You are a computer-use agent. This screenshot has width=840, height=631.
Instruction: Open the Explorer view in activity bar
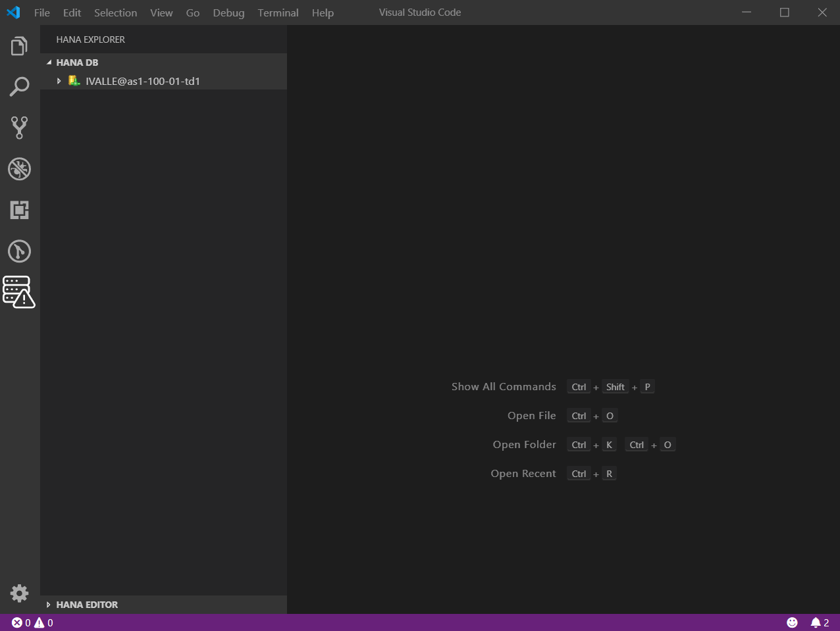(x=19, y=46)
